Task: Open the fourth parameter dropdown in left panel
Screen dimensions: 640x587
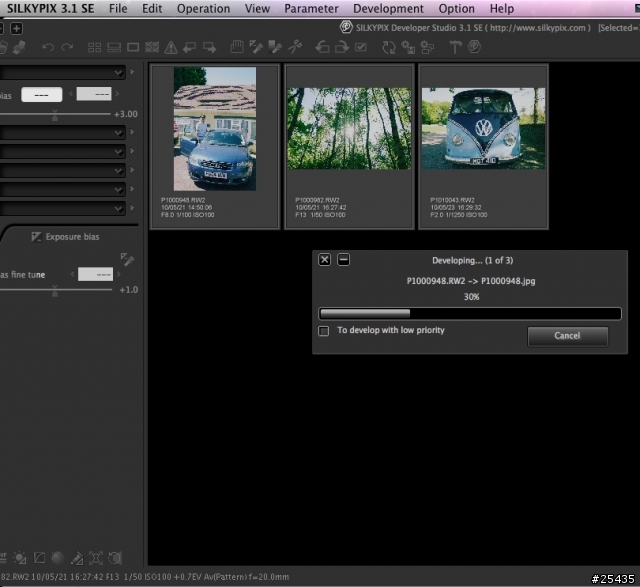Action: [x=62, y=170]
